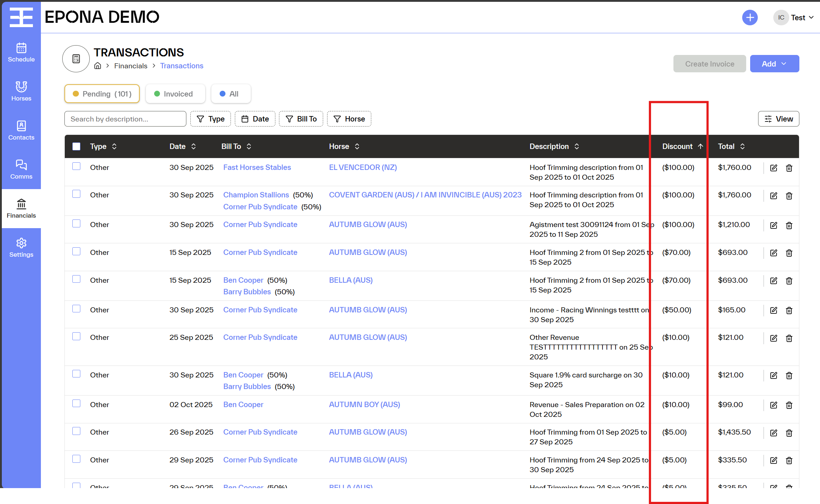Viewport: 820px width, 504px height.
Task: Expand the Add button dropdown
Action: (x=774, y=64)
